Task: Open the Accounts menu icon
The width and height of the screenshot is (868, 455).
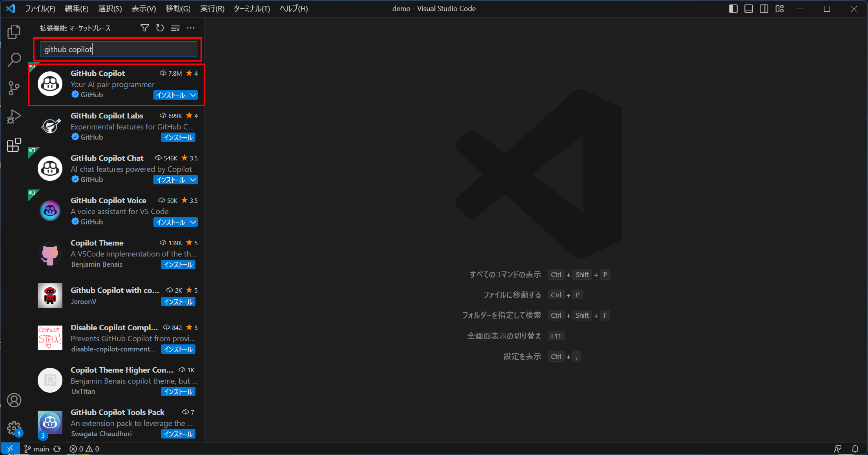Action: pos(14,400)
